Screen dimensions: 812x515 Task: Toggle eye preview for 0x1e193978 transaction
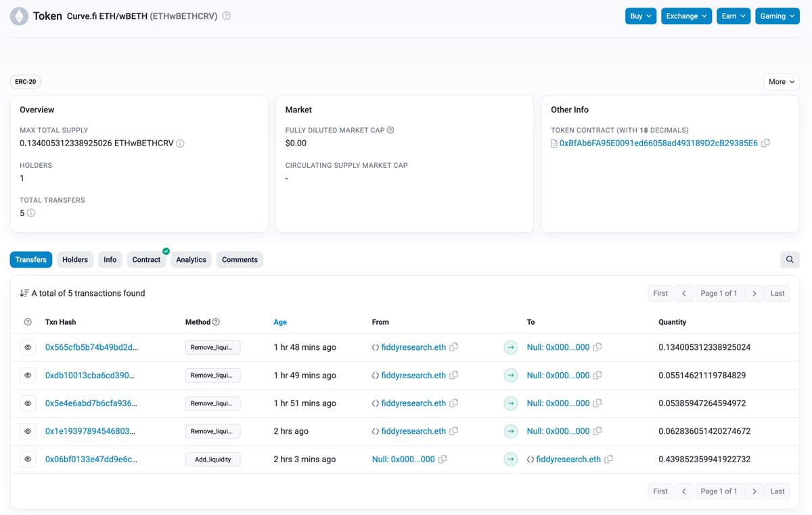[x=28, y=431]
